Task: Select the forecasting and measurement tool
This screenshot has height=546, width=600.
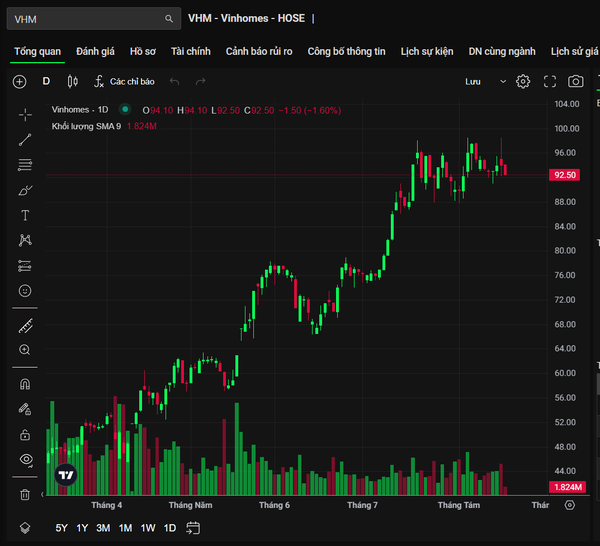Action: 25,266
